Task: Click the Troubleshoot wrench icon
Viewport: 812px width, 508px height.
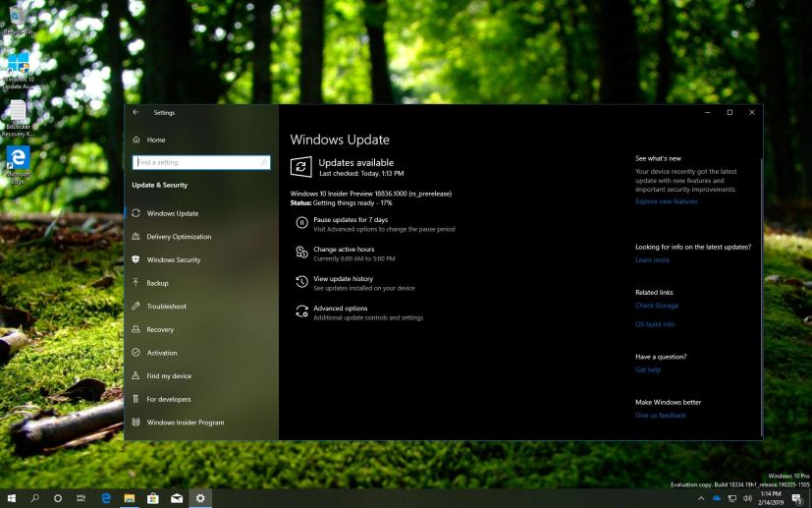Action: (x=135, y=306)
